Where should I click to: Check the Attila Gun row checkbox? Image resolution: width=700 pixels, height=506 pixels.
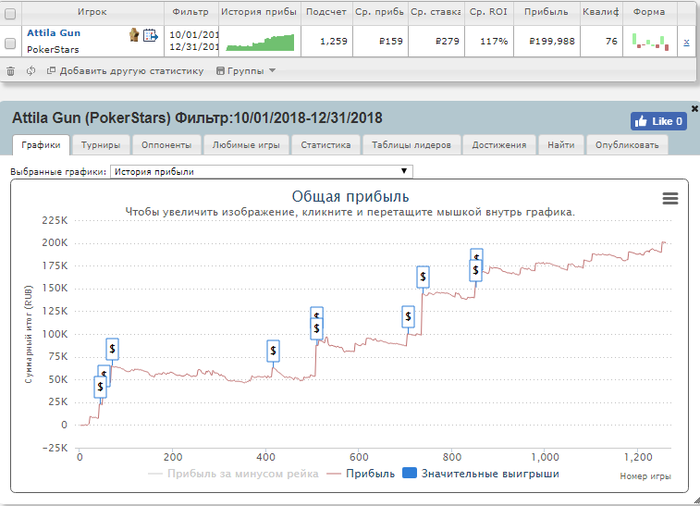(x=10, y=43)
